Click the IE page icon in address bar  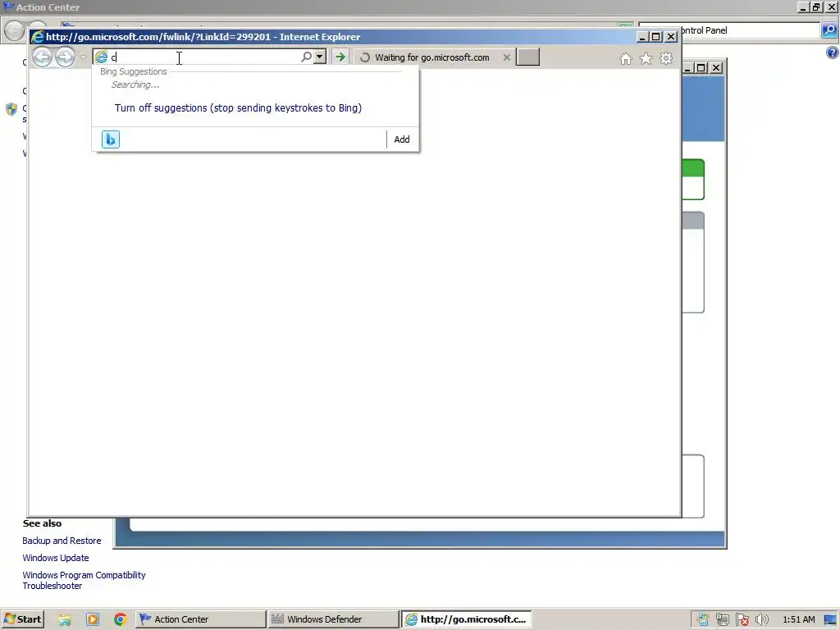(101, 57)
